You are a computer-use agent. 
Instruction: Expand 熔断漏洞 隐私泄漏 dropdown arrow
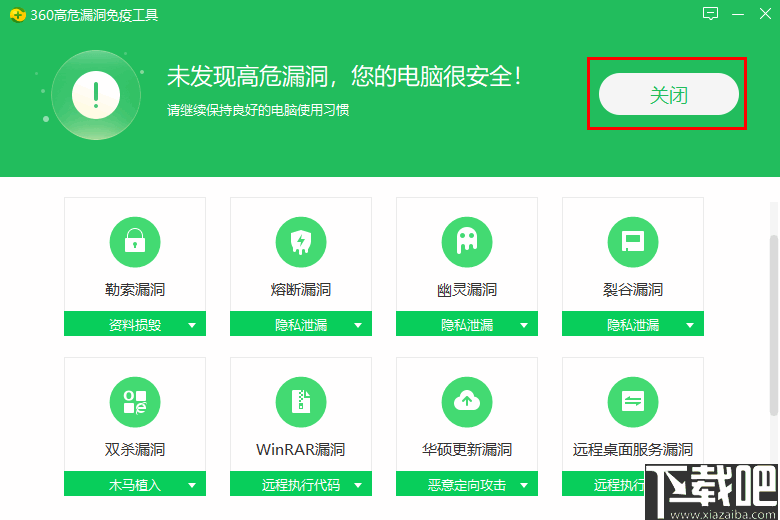(x=358, y=325)
